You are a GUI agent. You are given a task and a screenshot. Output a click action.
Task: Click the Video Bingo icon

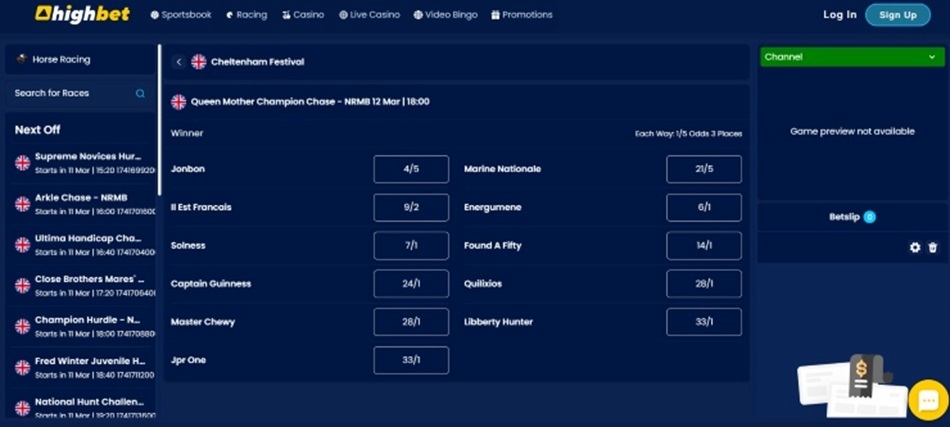click(x=418, y=15)
